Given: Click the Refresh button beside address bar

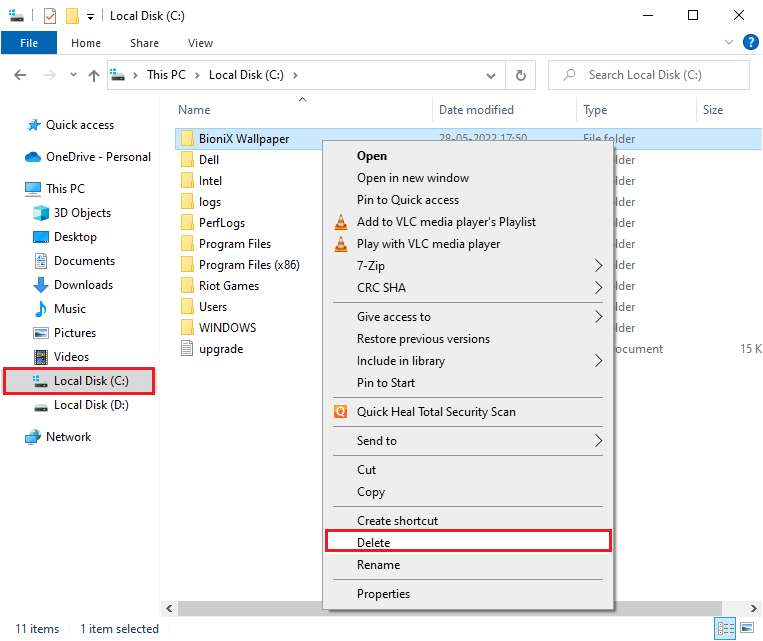Looking at the screenshot, I should tap(520, 75).
